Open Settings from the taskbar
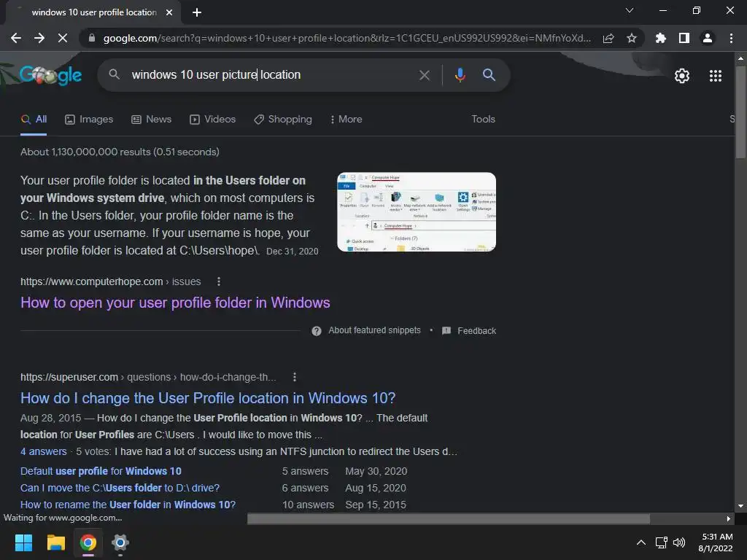Screen dimensions: 747x560 tap(120, 542)
